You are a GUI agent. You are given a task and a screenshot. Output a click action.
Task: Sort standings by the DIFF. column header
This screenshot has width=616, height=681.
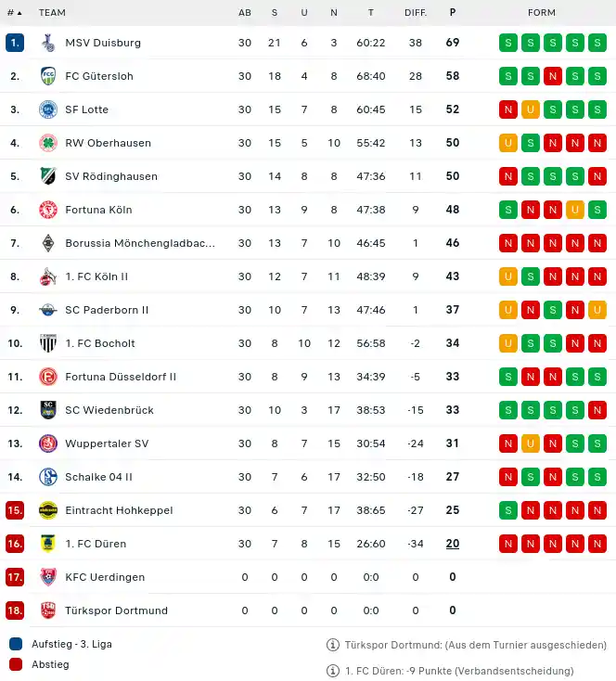(x=416, y=13)
